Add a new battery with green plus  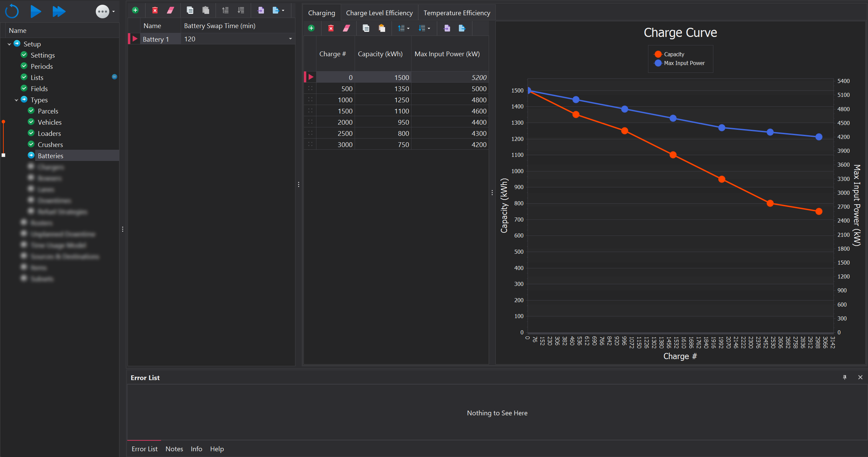coord(135,10)
